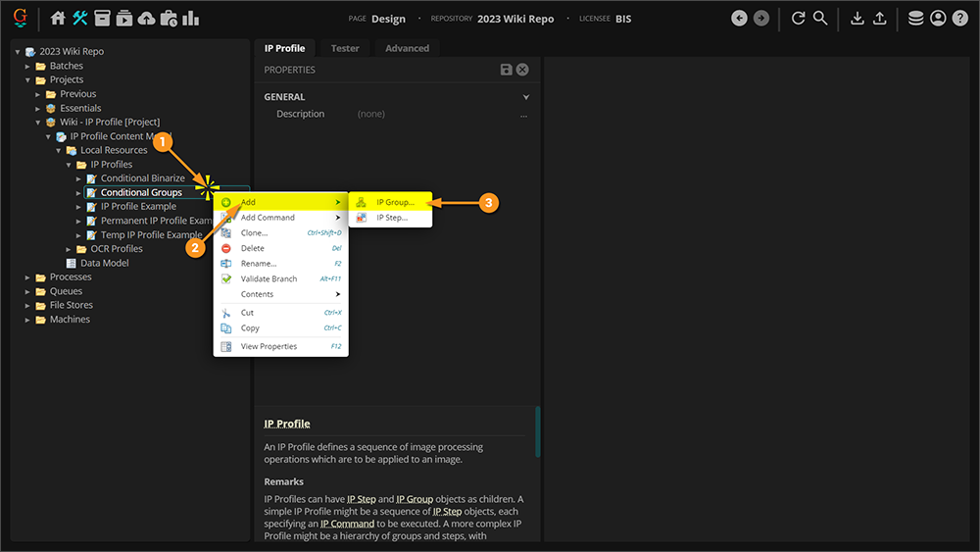This screenshot has width=980, height=552.
Task: Choose Rename... from the context menu
Action: point(280,263)
